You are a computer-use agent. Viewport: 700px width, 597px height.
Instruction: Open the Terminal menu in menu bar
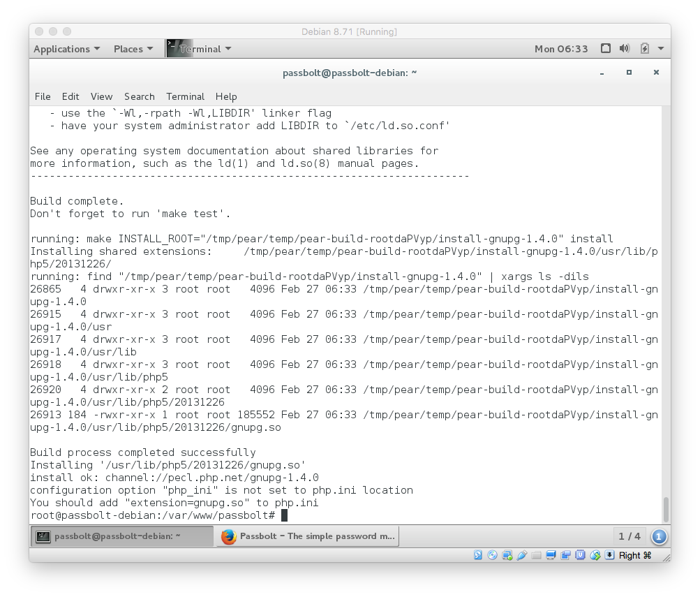[185, 96]
